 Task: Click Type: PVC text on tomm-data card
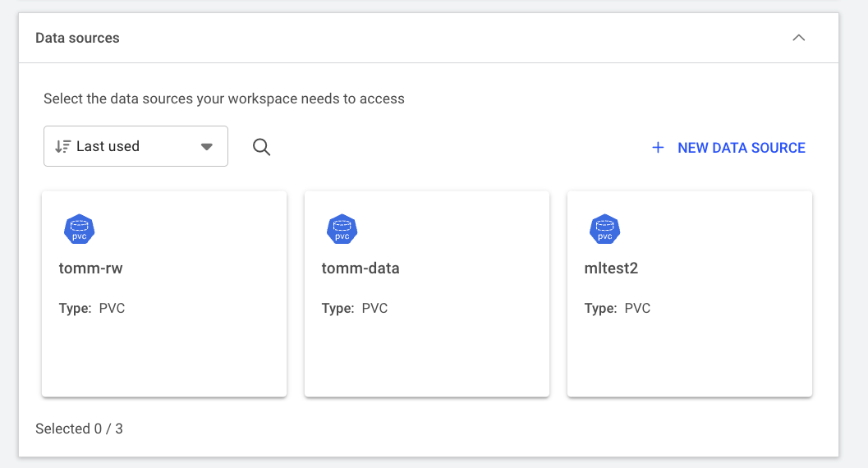(355, 309)
